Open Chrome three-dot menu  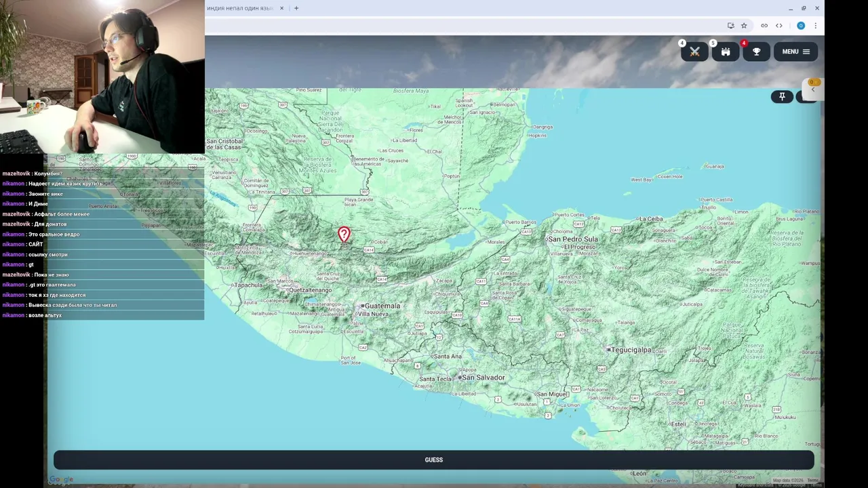[815, 26]
